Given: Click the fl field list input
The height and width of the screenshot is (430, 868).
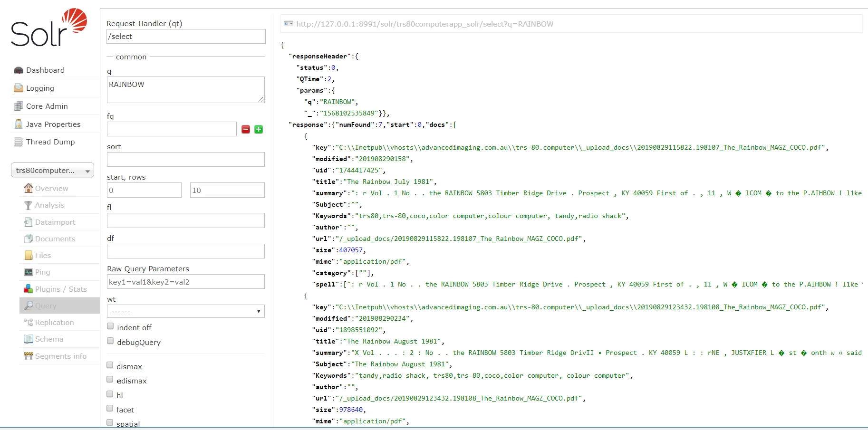Looking at the screenshot, I should pos(186,220).
